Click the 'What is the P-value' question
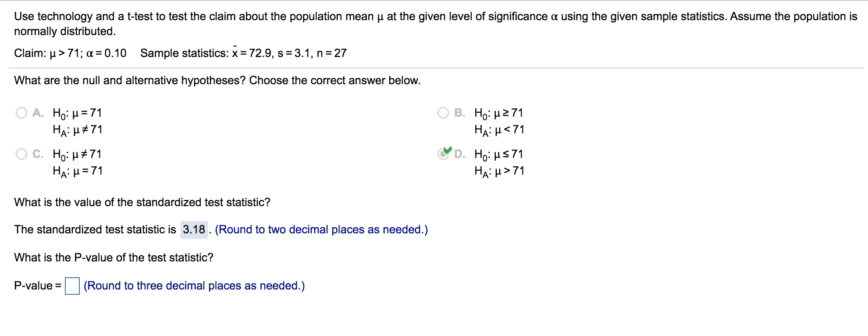 (114, 257)
